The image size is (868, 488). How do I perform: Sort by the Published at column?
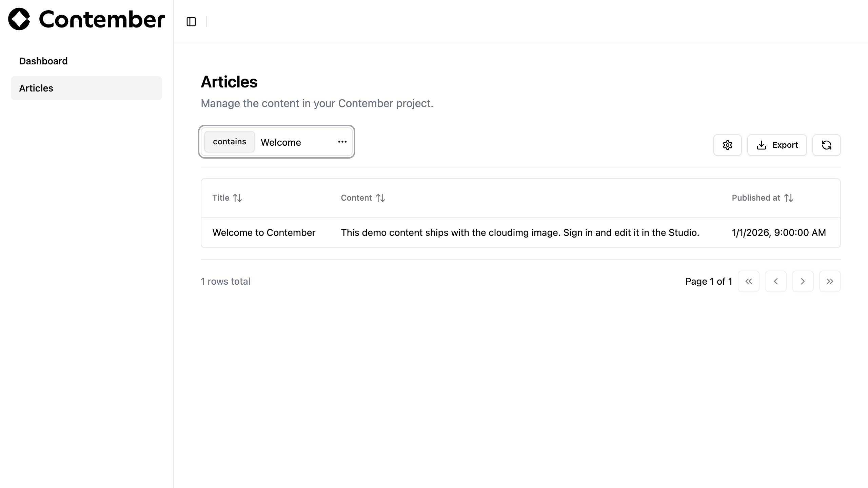point(763,198)
